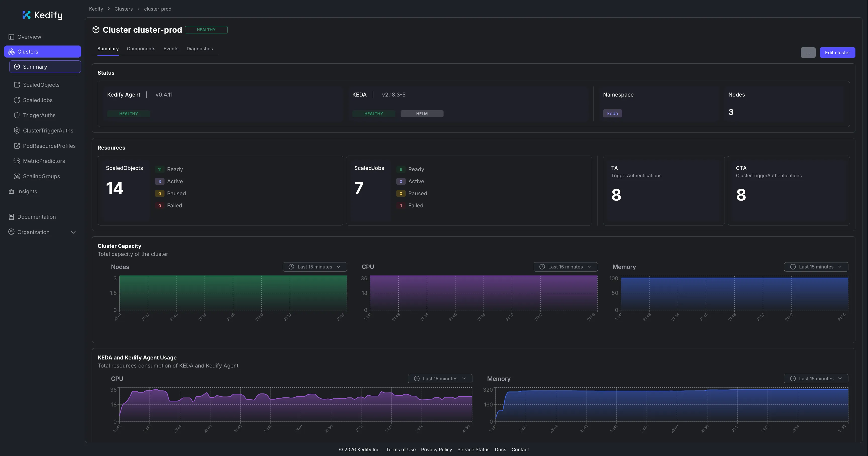Switch to the Components tab
This screenshot has height=456, width=868.
coord(141,49)
